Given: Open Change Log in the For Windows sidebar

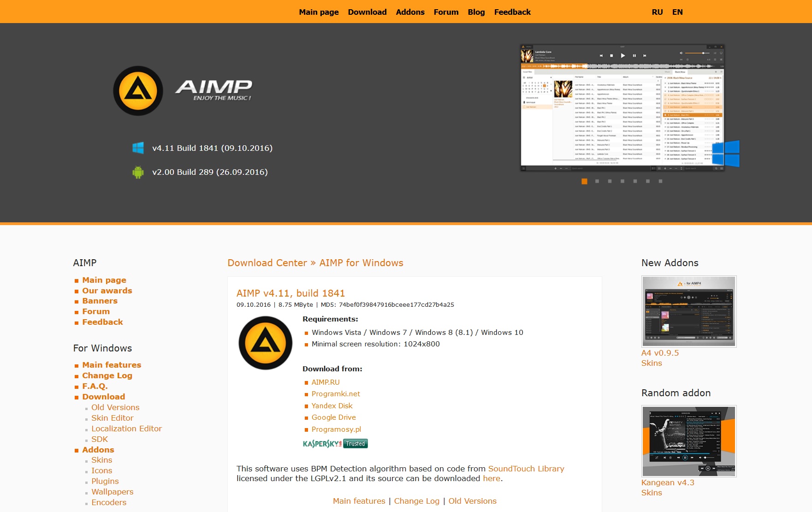Looking at the screenshot, I should point(107,375).
